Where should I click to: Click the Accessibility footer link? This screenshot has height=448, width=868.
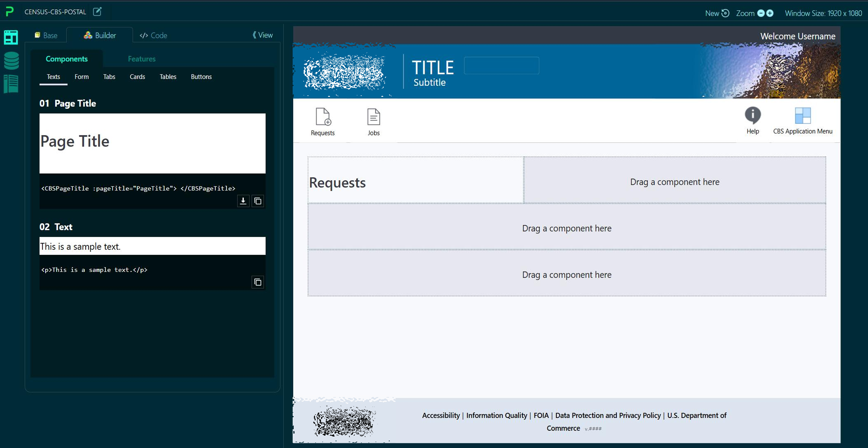point(441,415)
